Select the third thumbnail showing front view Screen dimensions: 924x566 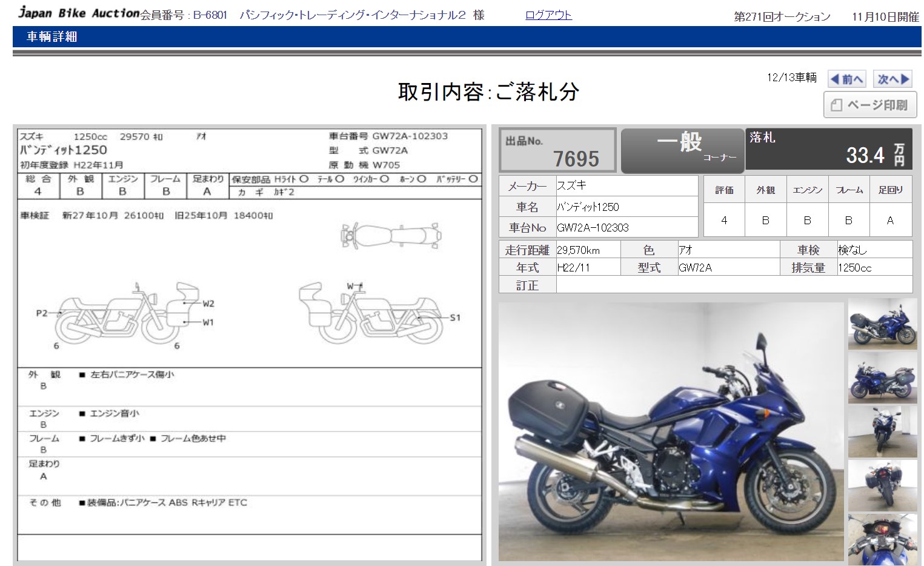tap(882, 432)
